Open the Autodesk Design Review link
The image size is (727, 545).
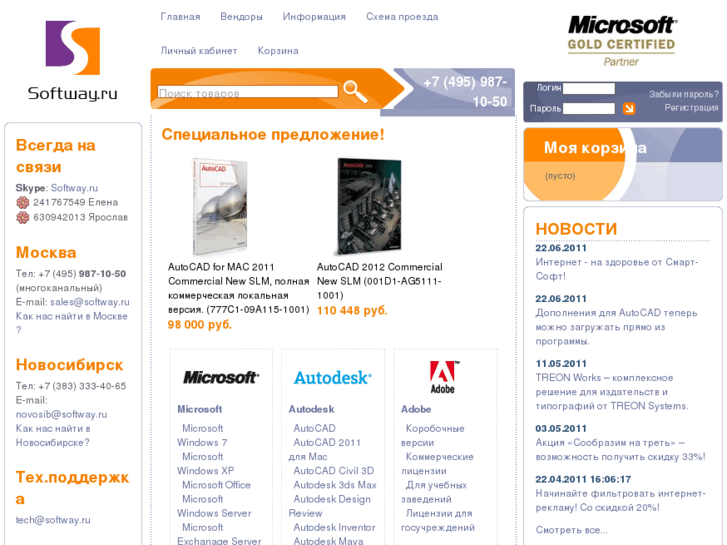330,507
